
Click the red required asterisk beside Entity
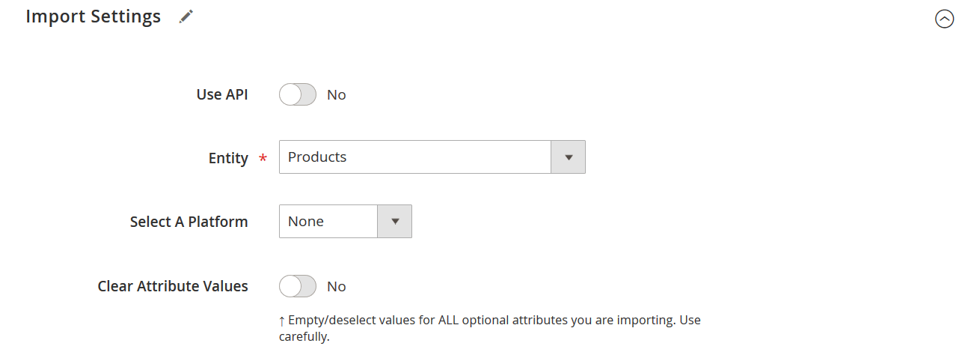pos(263,159)
